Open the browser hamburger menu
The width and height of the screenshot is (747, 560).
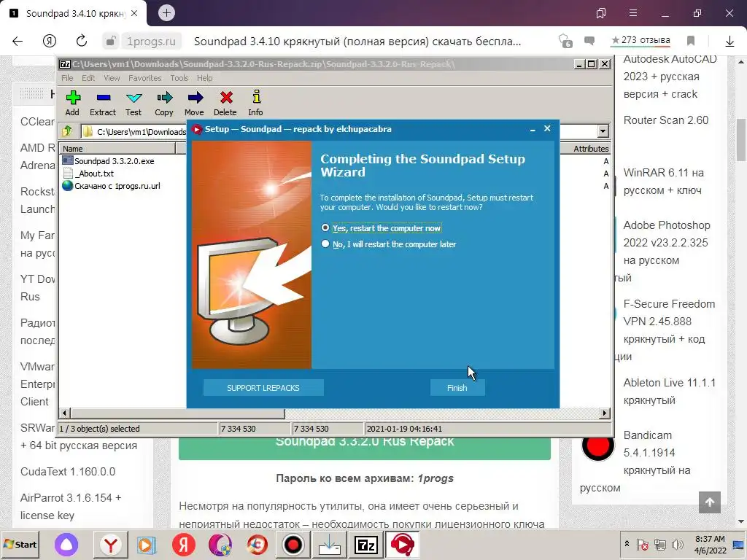tap(633, 13)
